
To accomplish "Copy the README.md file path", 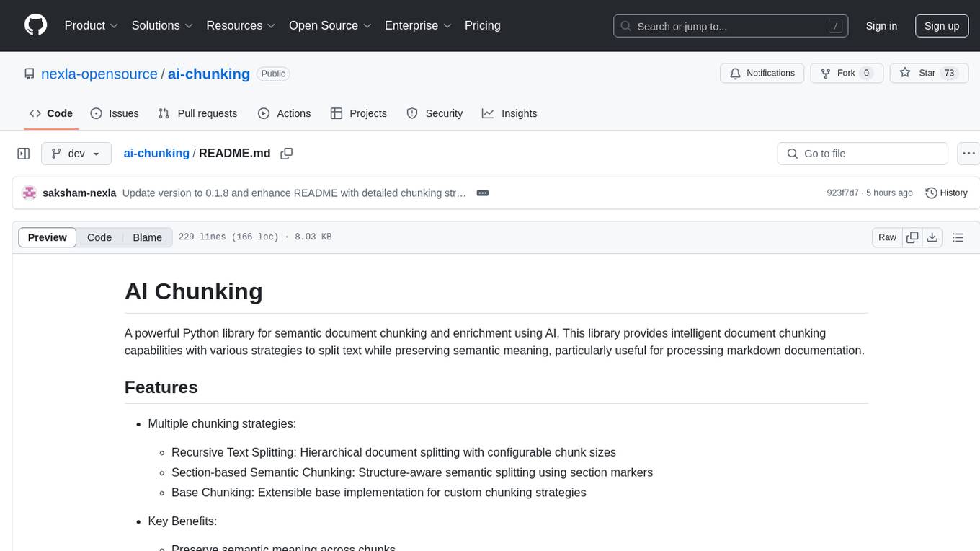I will point(286,154).
